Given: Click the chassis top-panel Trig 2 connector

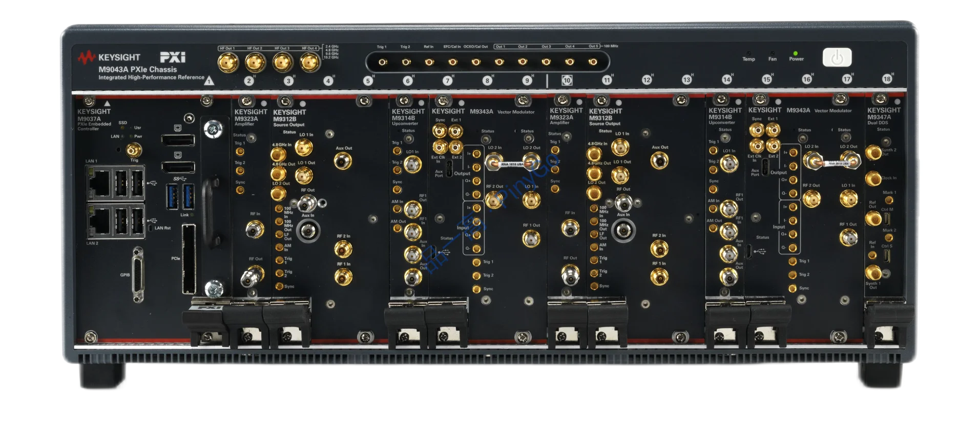Looking at the screenshot, I should (406, 62).
